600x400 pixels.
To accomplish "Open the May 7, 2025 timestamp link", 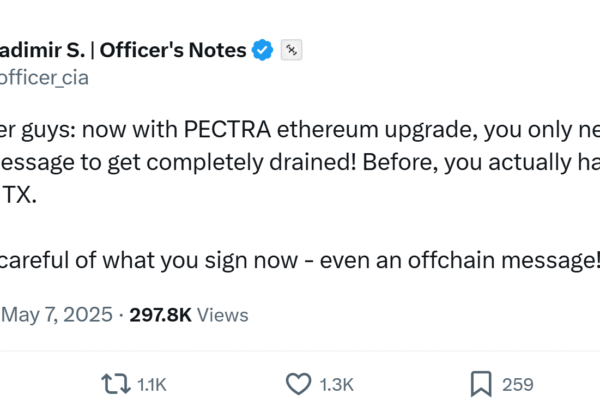I will click(x=57, y=315).
